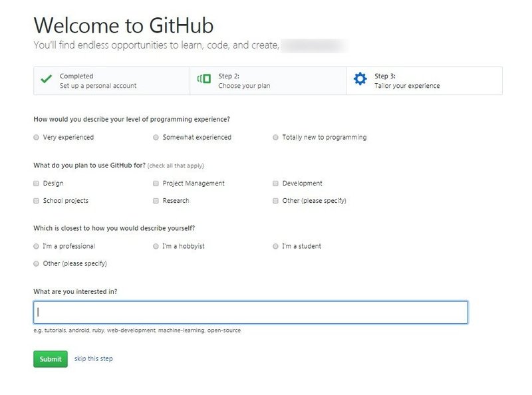The width and height of the screenshot is (532, 395).
Task: Choose Totally new to programming
Action: click(275, 138)
